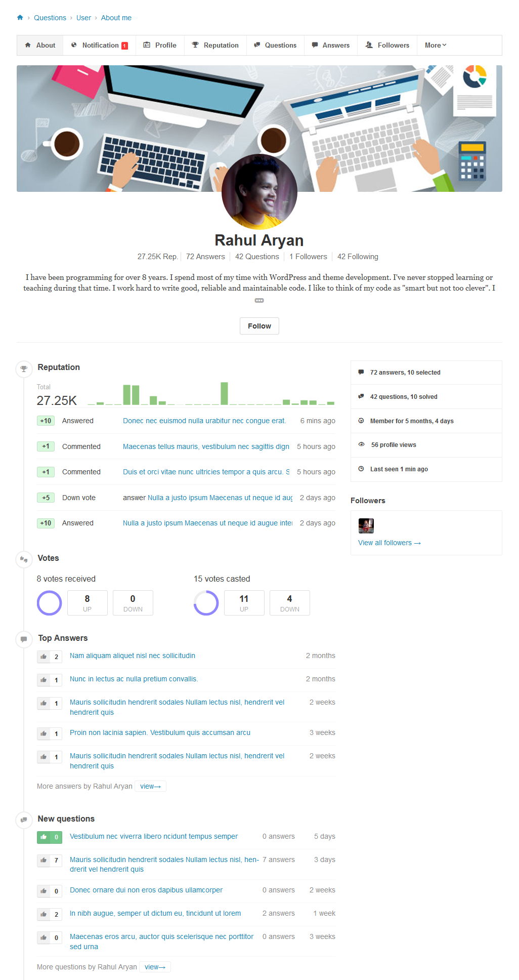Open 'Nunc in lectus ac nulla pretium' answer
Image resolution: width=519 pixels, height=980 pixels.
pyautogui.click(x=134, y=679)
